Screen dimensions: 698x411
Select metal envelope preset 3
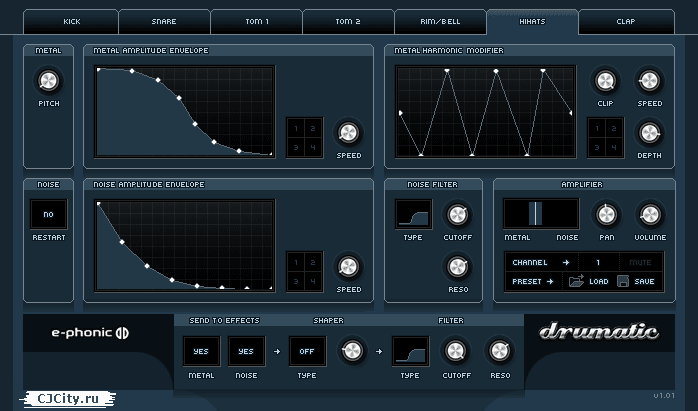(x=296, y=147)
